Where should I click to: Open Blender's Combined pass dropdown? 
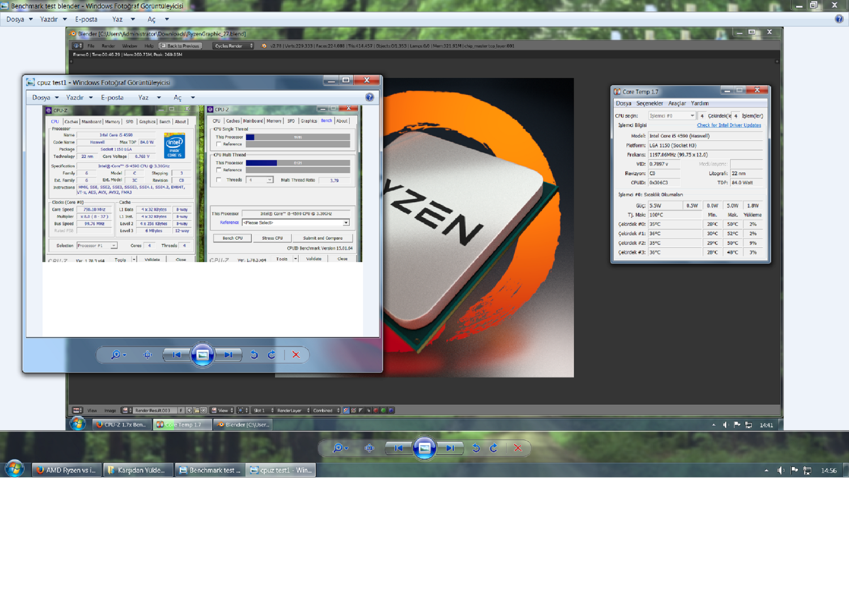pos(326,410)
